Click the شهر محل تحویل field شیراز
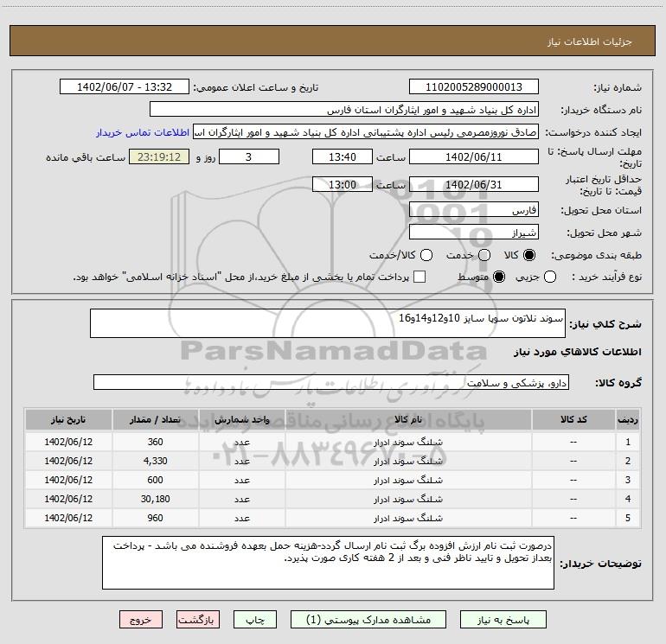This screenshot has width=666, height=644. click(x=474, y=233)
